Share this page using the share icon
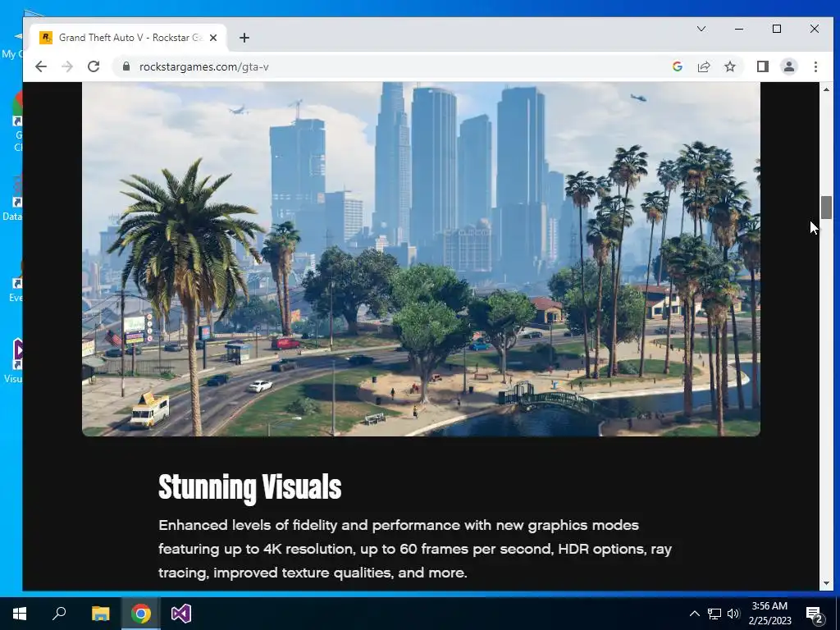The height and width of the screenshot is (630, 840). click(x=703, y=66)
